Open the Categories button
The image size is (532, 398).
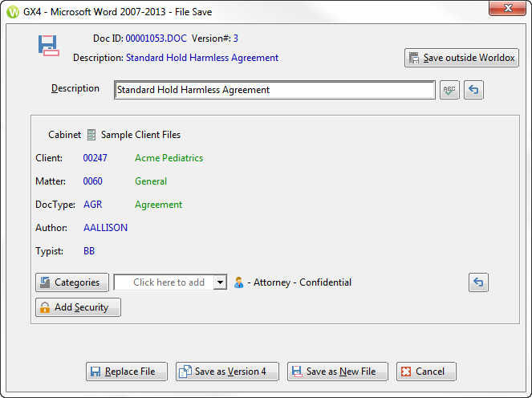tap(72, 282)
